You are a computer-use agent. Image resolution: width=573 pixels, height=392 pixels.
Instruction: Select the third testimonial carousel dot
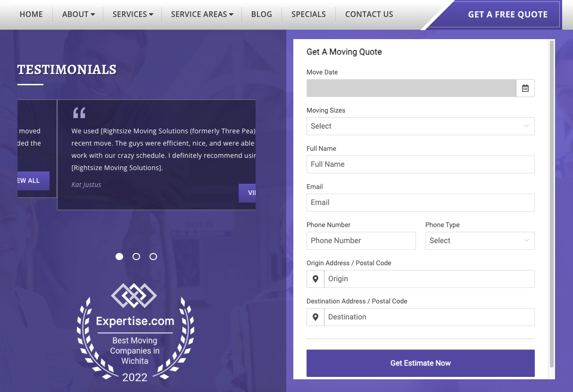(x=153, y=256)
